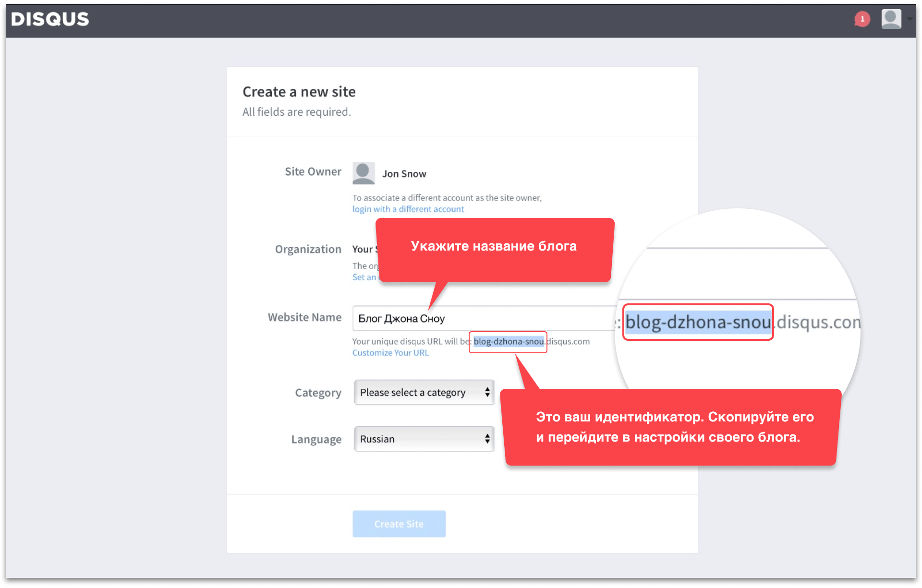
Task: Open the red notification badge
Action: [x=862, y=19]
